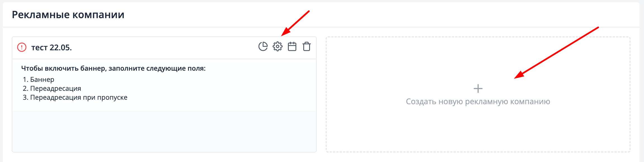Screen dimensions: 644x162
Task: Click the empty header space between the title and the icons
Action: [x=165, y=47]
